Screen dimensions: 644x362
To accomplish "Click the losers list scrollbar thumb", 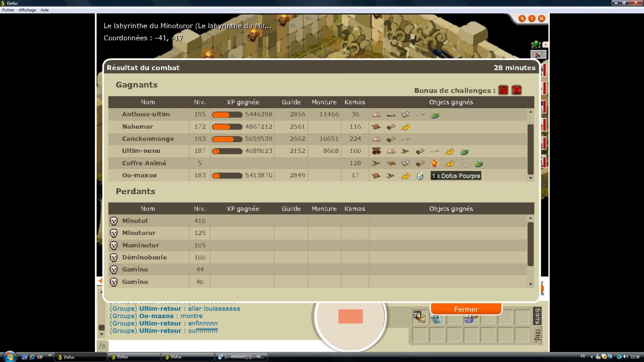I will pos(530,244).
